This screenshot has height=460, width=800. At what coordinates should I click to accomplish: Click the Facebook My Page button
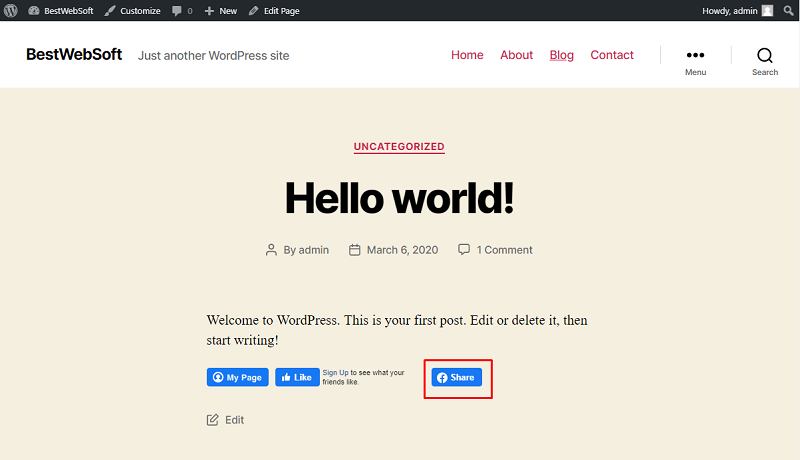[238, 377]
